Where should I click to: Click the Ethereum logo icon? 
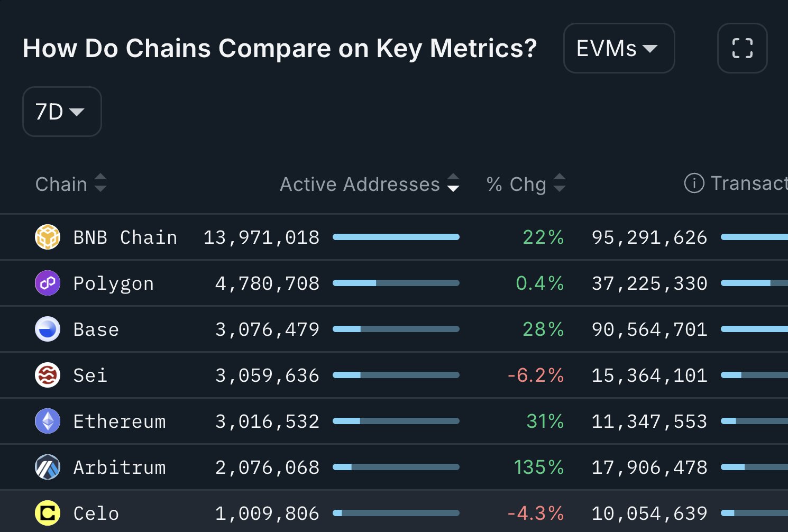[x=48, y=421]
